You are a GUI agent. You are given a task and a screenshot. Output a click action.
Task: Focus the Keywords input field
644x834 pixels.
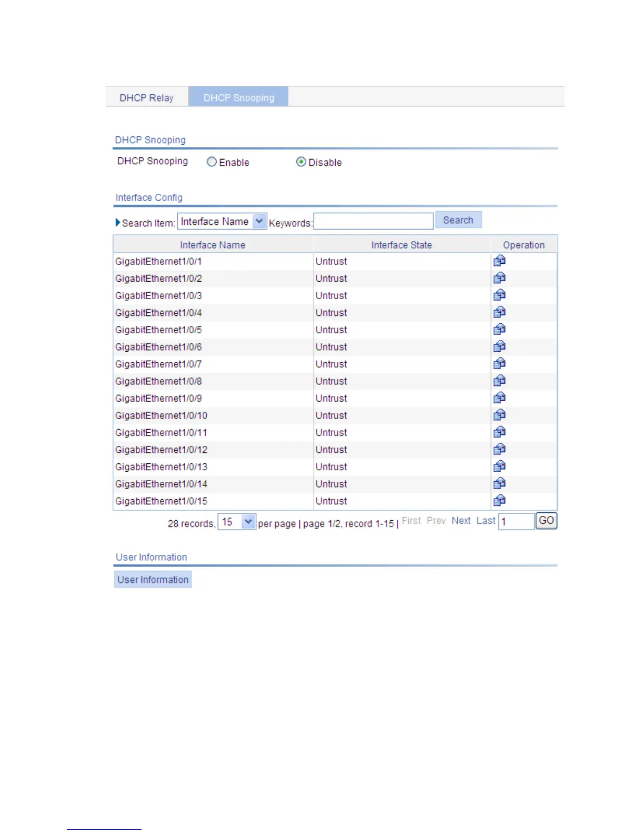click(x=374, y=221)
